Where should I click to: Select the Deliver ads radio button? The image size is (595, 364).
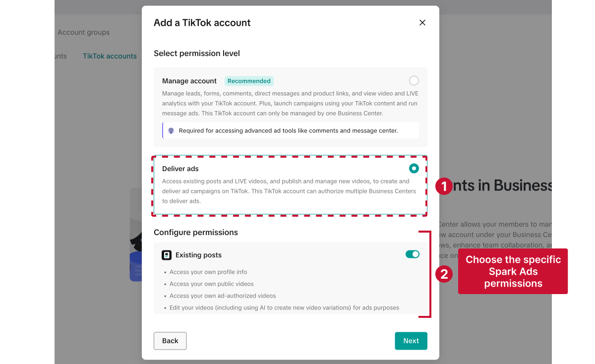coord(414,168)
